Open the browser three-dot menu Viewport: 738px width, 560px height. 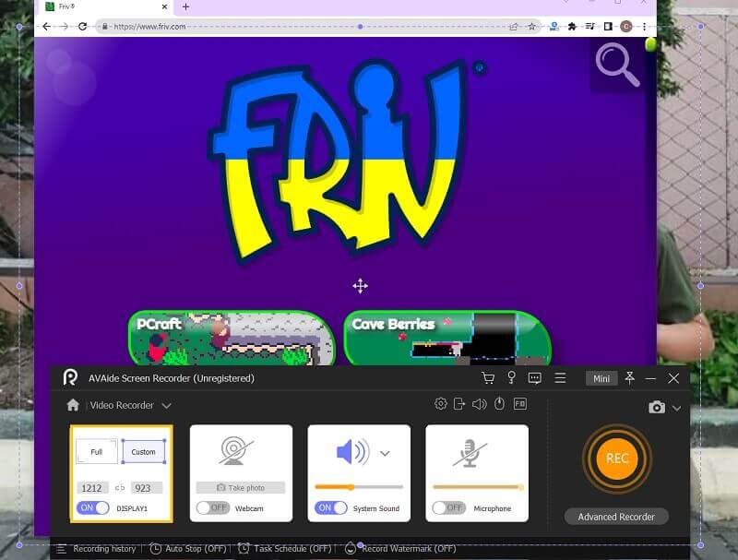644,27
